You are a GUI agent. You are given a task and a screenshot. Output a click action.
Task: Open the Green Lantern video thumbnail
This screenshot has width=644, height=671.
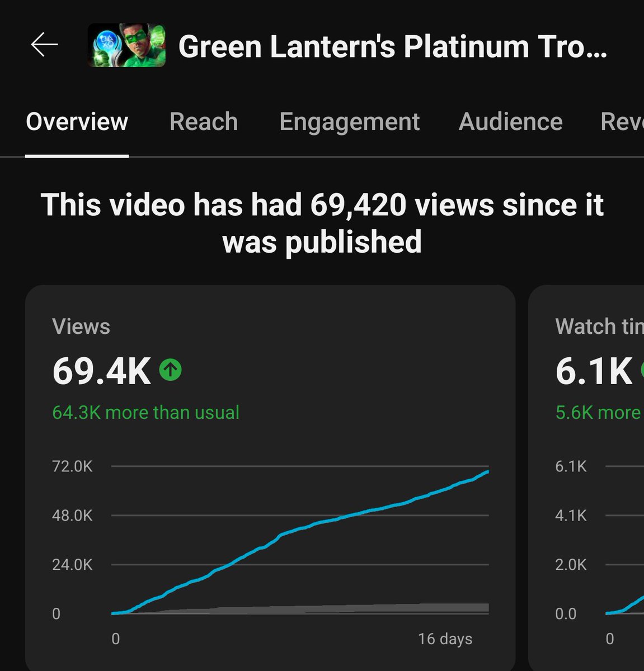pyautogui.click(x=126, y=45)
